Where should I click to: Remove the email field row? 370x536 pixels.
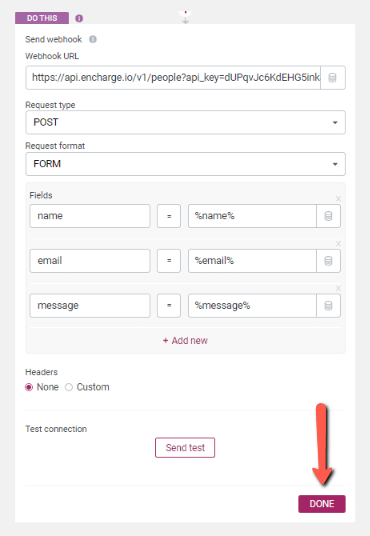point(338,244)
